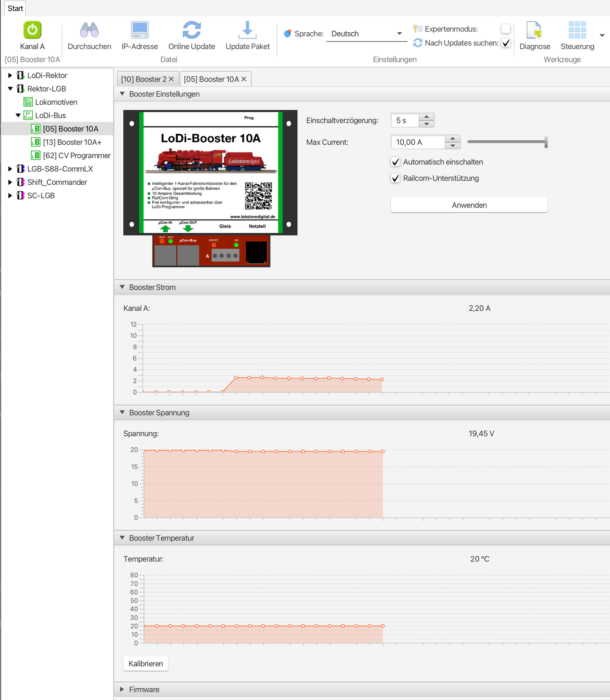Open the Sprache Deutsch dropdown
This screenshot has height=700, width=610.
coord(366,34)
